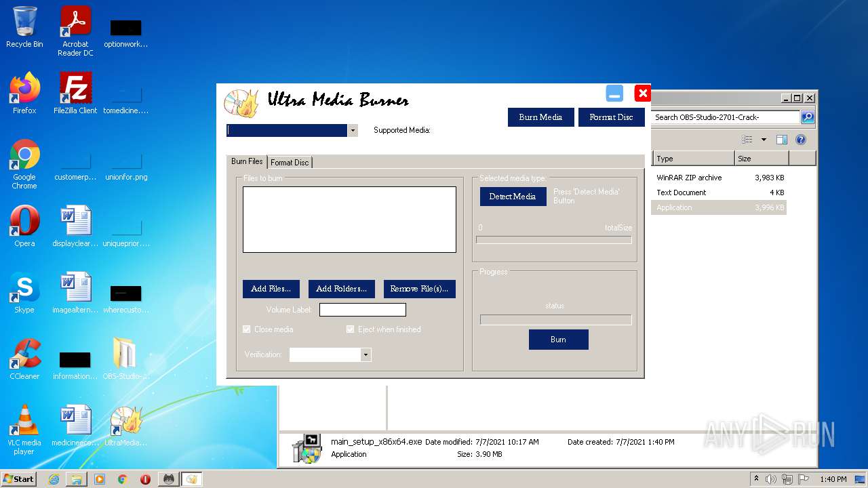Image resolution: width=868 pixels, height=488 pixels.
Task: Click the burn status progress bar
Action: pos(555,320)
